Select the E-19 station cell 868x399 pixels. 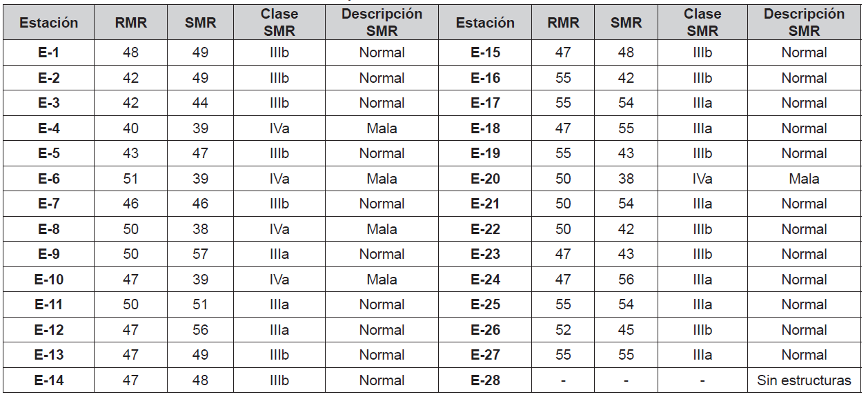485,153
